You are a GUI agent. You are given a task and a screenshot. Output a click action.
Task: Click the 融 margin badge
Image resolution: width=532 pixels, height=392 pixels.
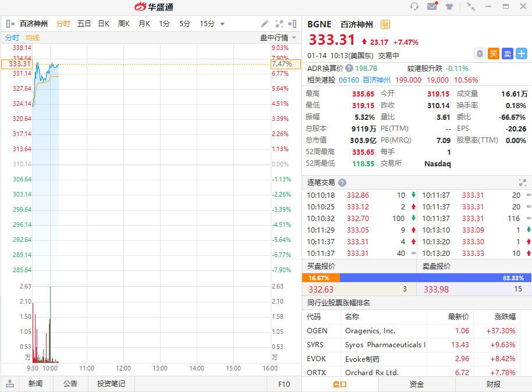coord(385,24)
